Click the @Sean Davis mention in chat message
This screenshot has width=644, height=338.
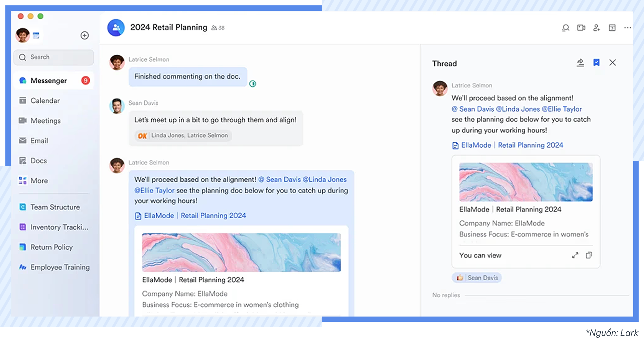pyautogui.click(x=279, y=180)
